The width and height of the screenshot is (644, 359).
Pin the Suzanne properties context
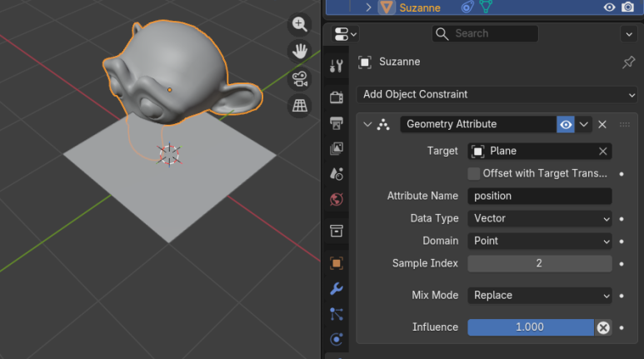point(628,62)
